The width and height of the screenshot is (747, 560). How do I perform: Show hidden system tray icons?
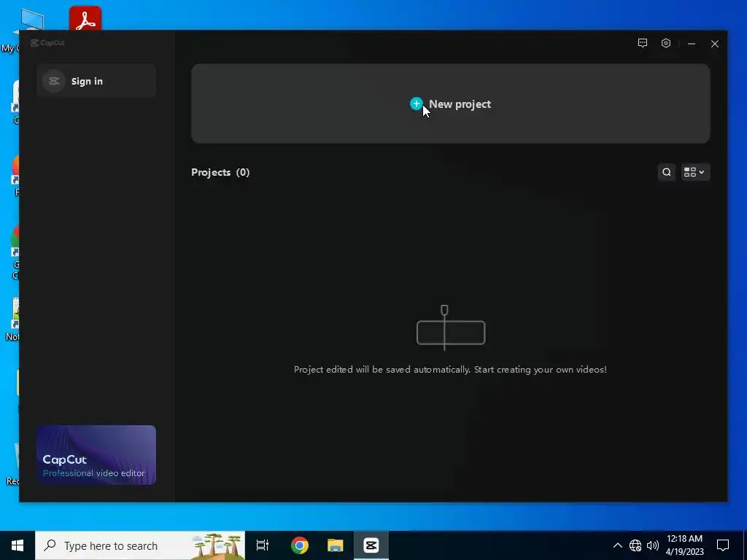617,545
